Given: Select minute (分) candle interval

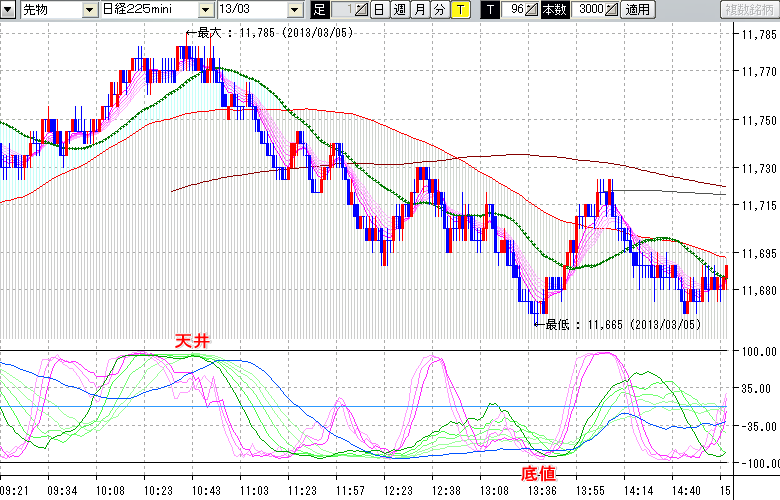Looking at the screenshot, I should [x=439, y=10].
